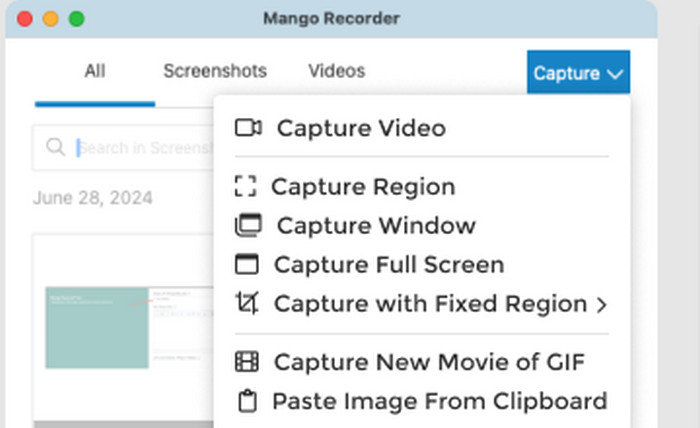This screenshot has width=700, height=428.
Task: Expand the Capture with Fixed Region submenu arrow
Action: [x=601, y=304]
